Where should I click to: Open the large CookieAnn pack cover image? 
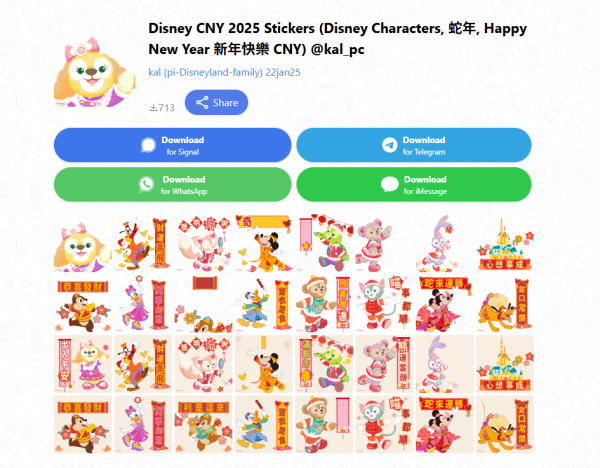[x=95, y=72]
